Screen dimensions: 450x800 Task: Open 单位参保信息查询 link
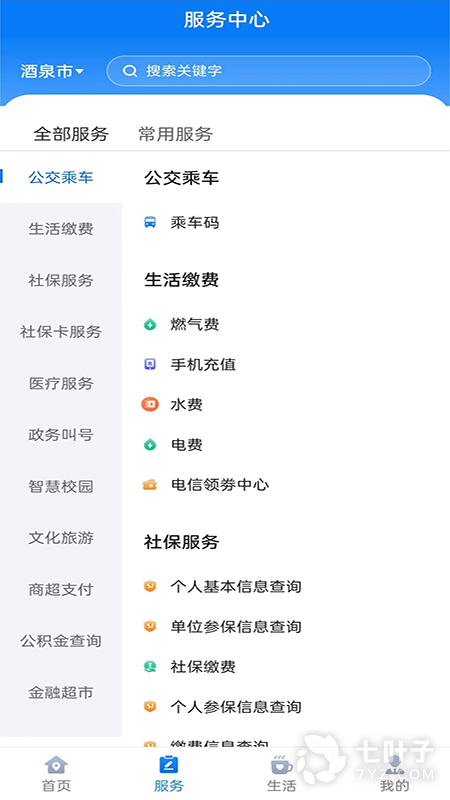coord(236,627)
